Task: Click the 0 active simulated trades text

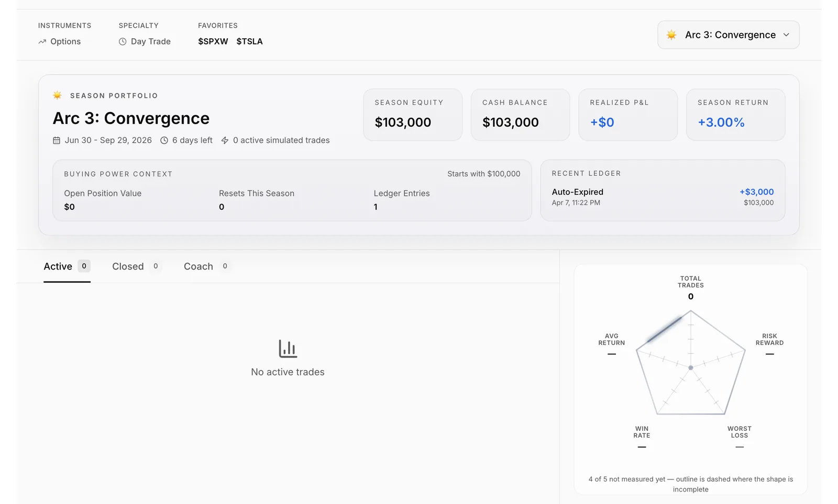Action: click(281, 140)
